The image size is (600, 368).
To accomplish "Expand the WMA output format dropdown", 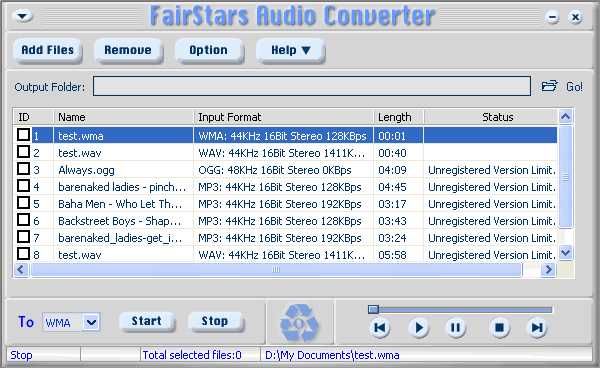I will click(91, 322).
